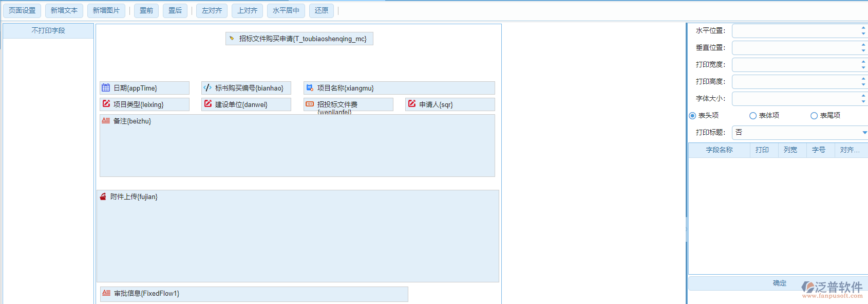
Task: Click the code icon beside 标书购买编号{bianhao}
Action: (x=207, y=87)
